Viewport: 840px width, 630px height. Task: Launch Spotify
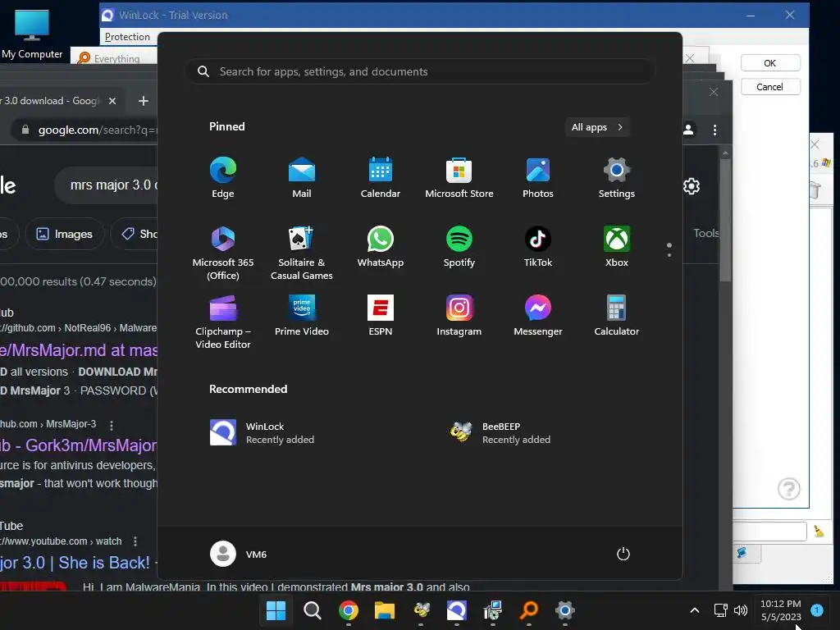click(x=459, y=247)
